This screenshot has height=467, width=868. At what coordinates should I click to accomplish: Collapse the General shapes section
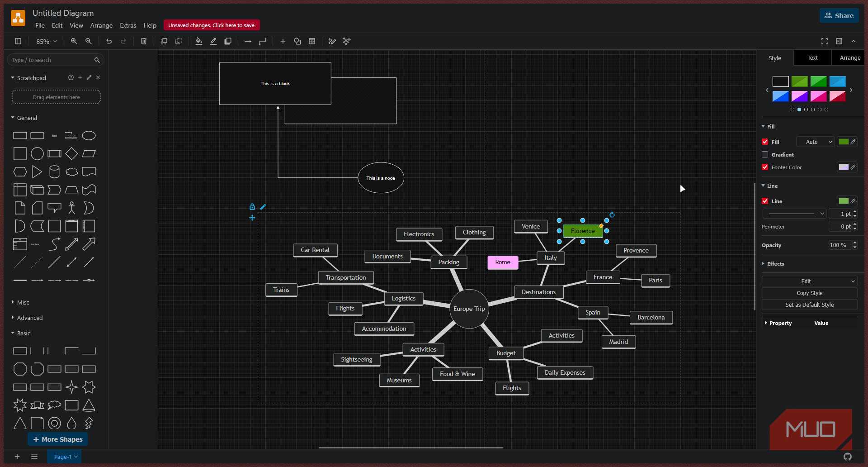click(x=24, y=118)
